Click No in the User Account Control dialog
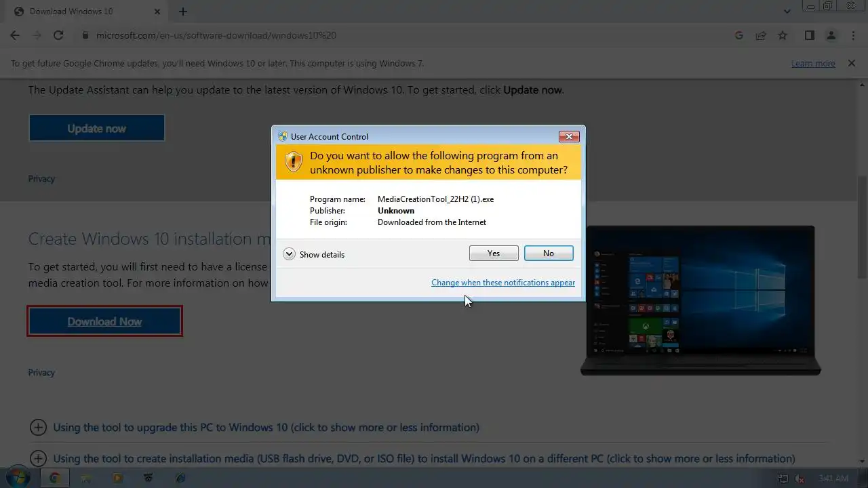This screenshot has height=488, width=868. pyautogui.click(x=549, y=253)
